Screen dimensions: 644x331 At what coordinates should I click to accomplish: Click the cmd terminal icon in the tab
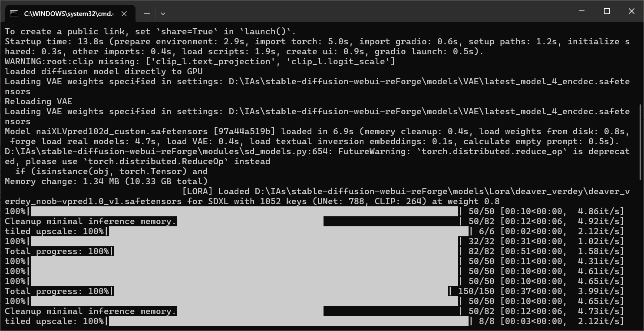[x=14, y=13]
